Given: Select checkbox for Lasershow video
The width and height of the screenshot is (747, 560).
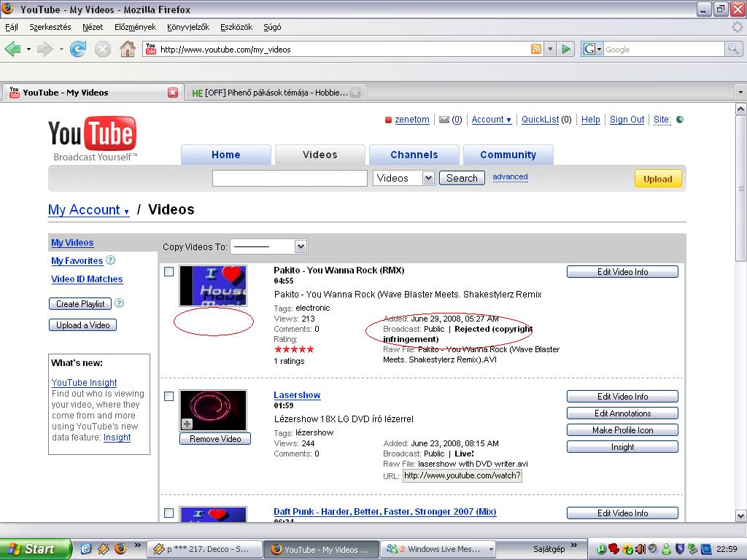Looking at the screenshot, I should [169, 396].
